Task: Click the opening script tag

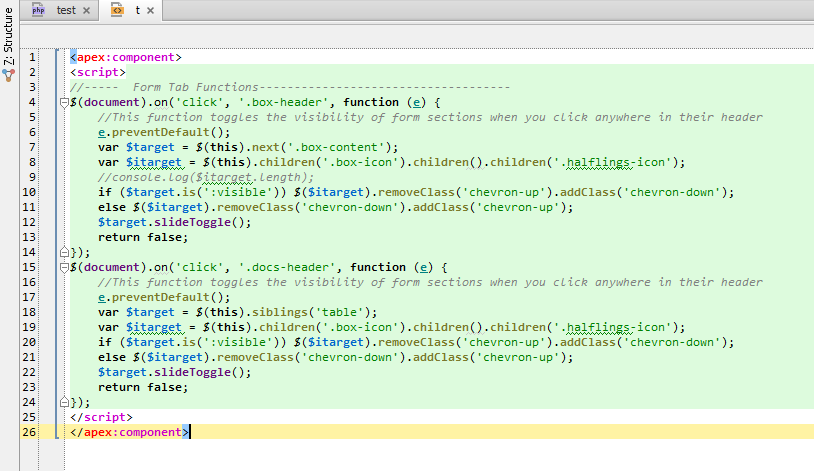Action: point(98,72)
